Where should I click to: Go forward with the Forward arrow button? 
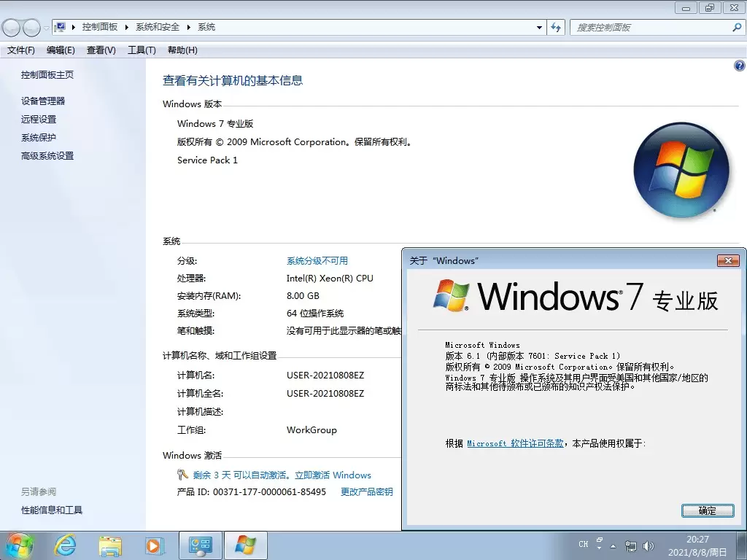click(x=31, y=28)
